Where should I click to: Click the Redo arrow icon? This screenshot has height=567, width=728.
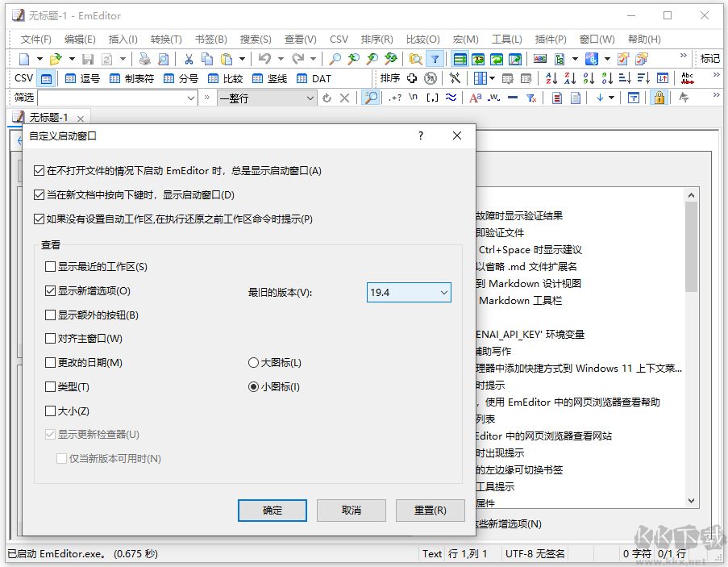pos(297,59)
